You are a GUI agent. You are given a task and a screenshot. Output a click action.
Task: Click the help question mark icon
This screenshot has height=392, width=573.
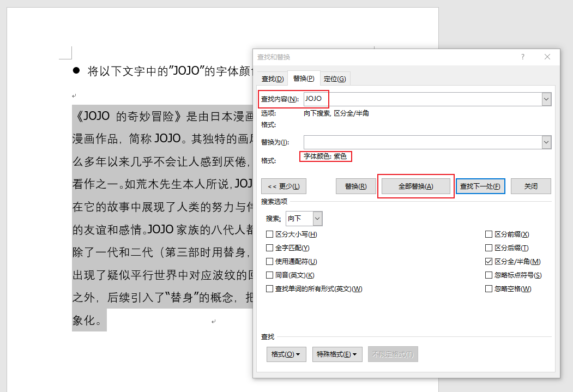tap(523, 57)
